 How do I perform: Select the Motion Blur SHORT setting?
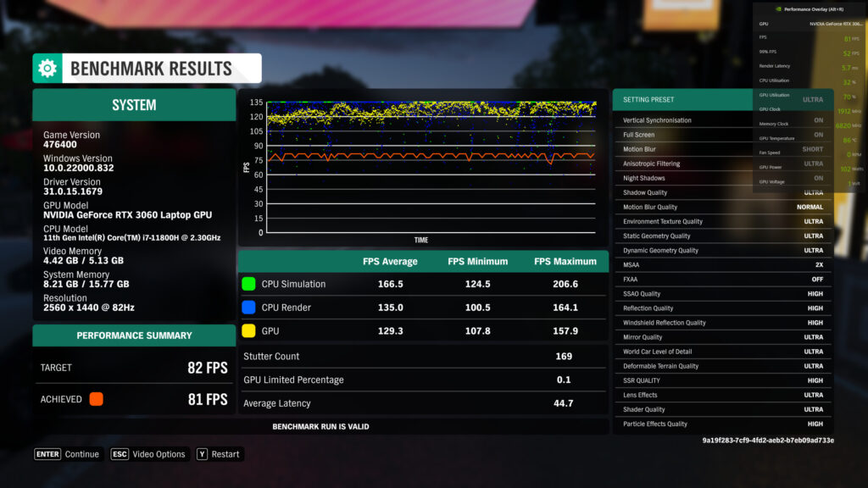click(723, 149)
